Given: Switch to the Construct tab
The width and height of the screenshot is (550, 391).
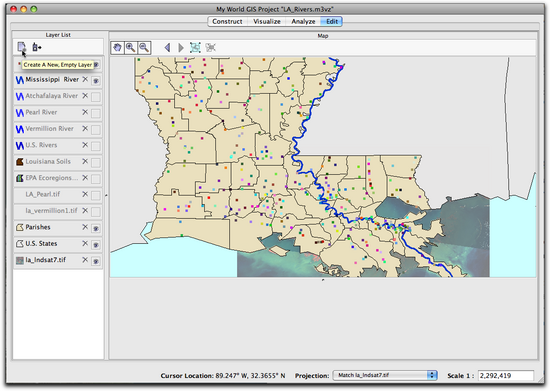Looking at the screenshot, I should tap(227, 21).
